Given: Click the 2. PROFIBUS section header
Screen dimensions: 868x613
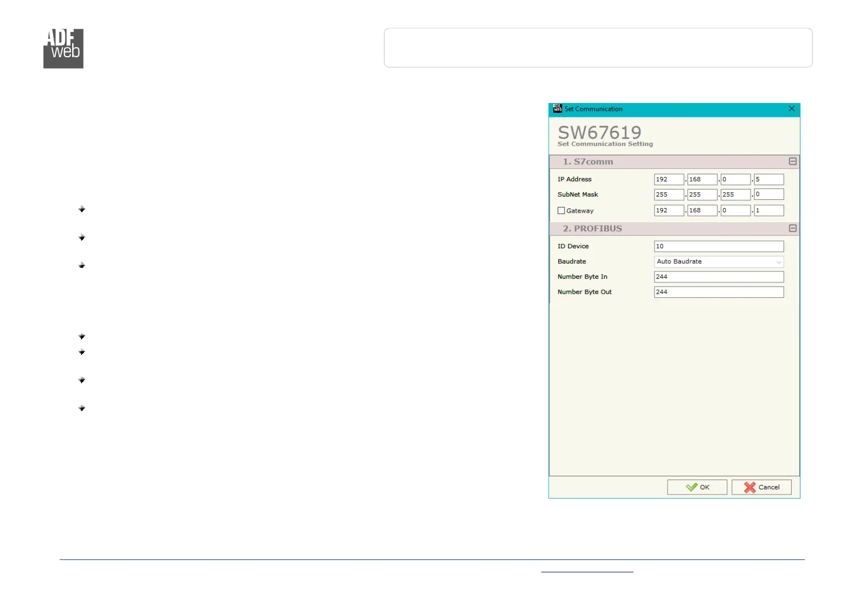Looking at the screenshot, I should (674, 228).
